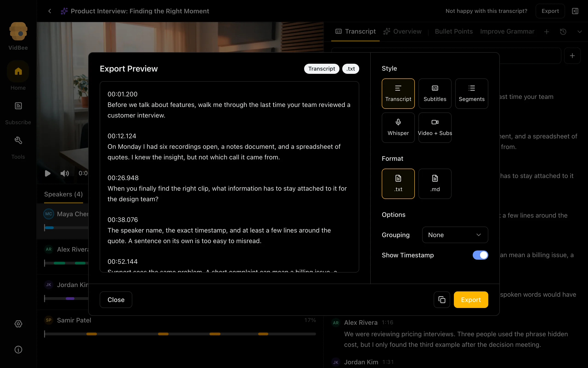Open settings gear in sidebar
The image size is (588, 368).
tap(18, 324)
